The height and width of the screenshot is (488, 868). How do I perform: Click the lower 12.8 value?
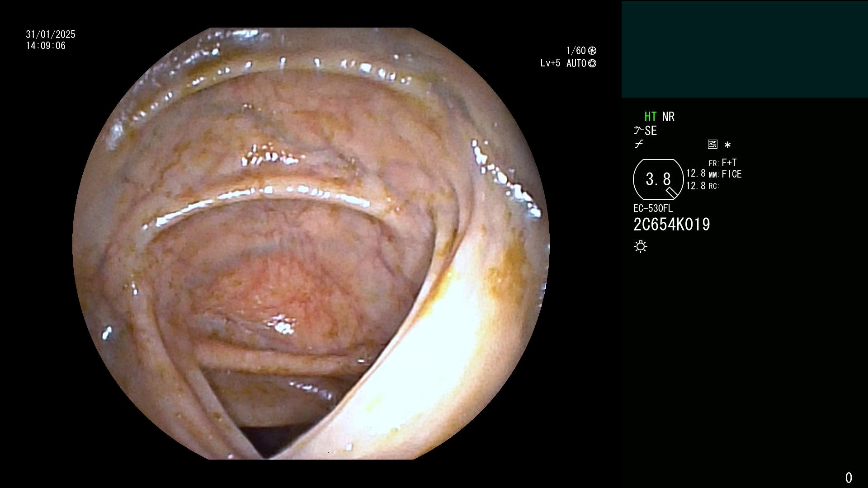pyautogui.click(x=696, y=186)
